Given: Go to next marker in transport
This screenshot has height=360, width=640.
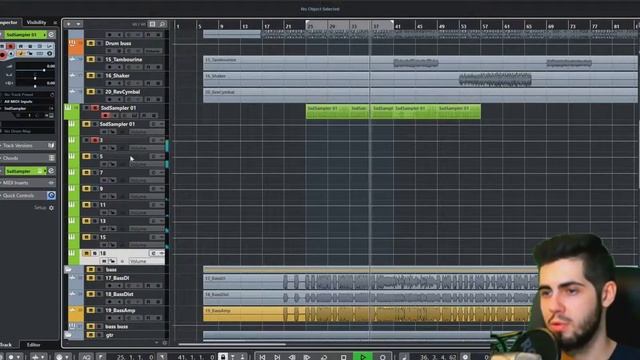Looking at the screenshot, I should pos(277,357).
